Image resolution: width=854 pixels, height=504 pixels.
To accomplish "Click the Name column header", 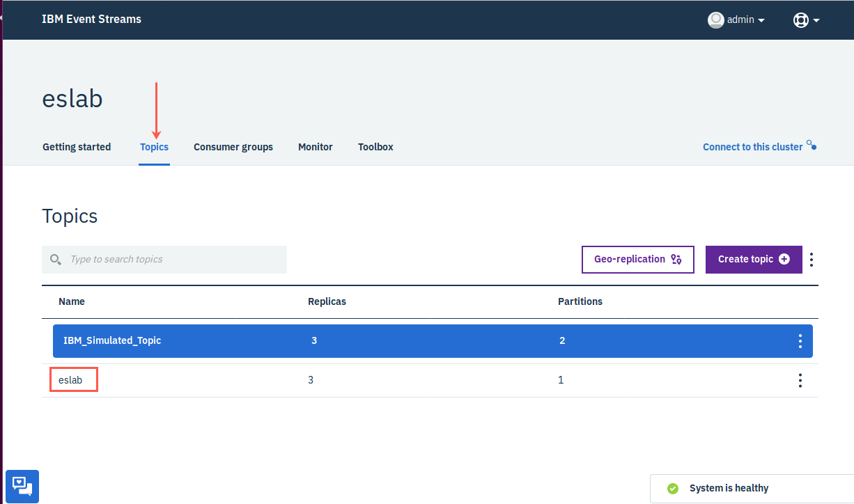I will (72, 301).
